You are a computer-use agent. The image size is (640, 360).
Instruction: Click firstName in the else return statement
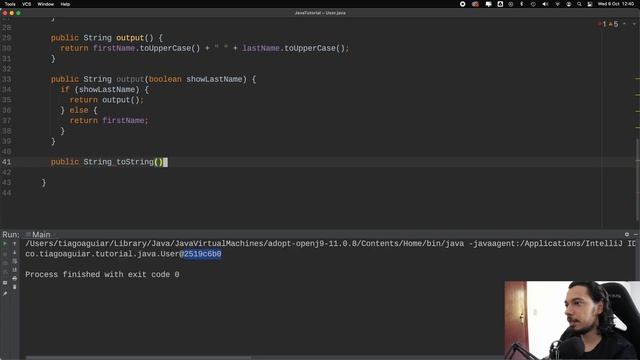pos(123,120)
